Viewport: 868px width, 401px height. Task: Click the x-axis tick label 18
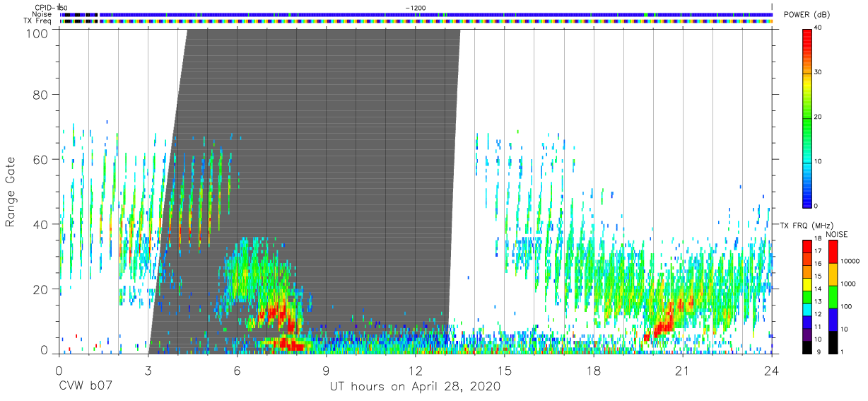tap(594, 370)
